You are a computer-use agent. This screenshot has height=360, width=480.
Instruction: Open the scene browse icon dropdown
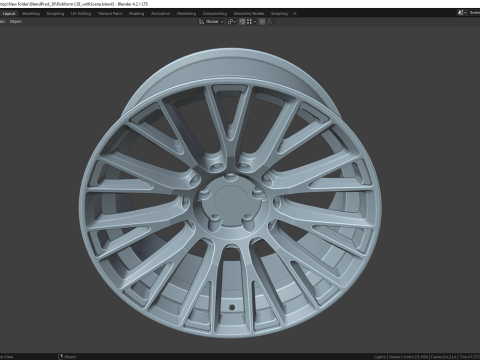tap(462, 13)
